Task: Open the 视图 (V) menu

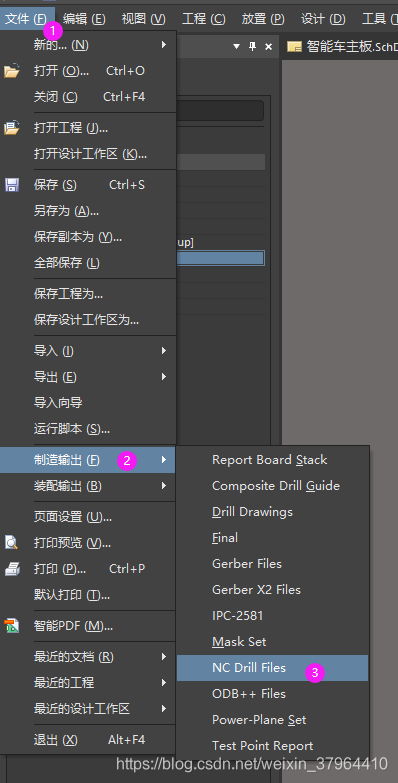Action: [x=144, y=19]
